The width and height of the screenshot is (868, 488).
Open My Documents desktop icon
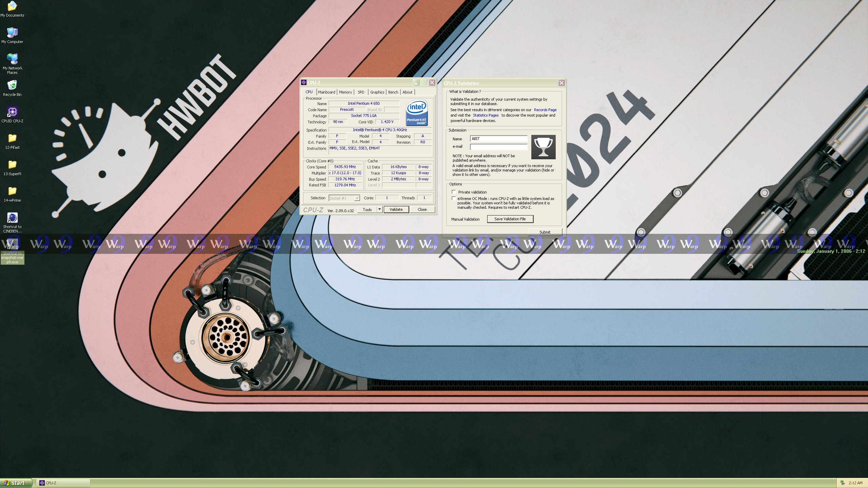pyautogui.click(x=12, y=9)
